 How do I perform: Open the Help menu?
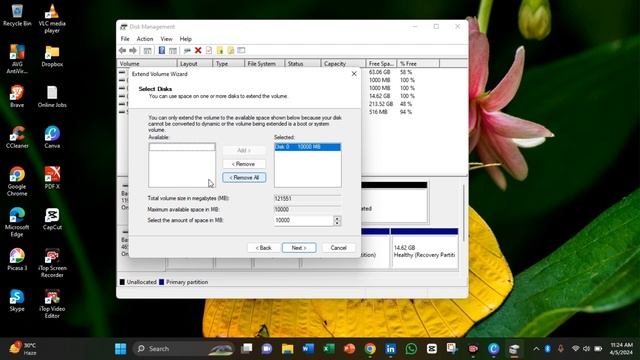click(185, 39)
